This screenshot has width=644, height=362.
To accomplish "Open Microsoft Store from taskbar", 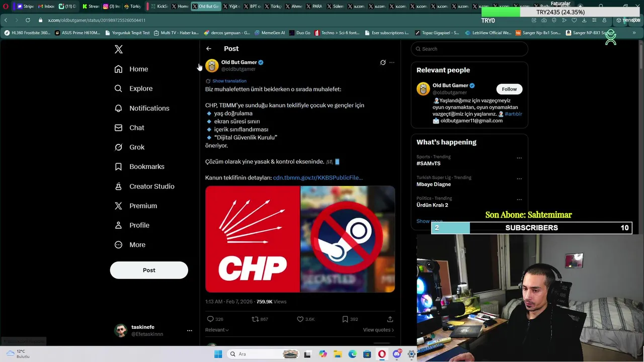I will pos(367,354).
